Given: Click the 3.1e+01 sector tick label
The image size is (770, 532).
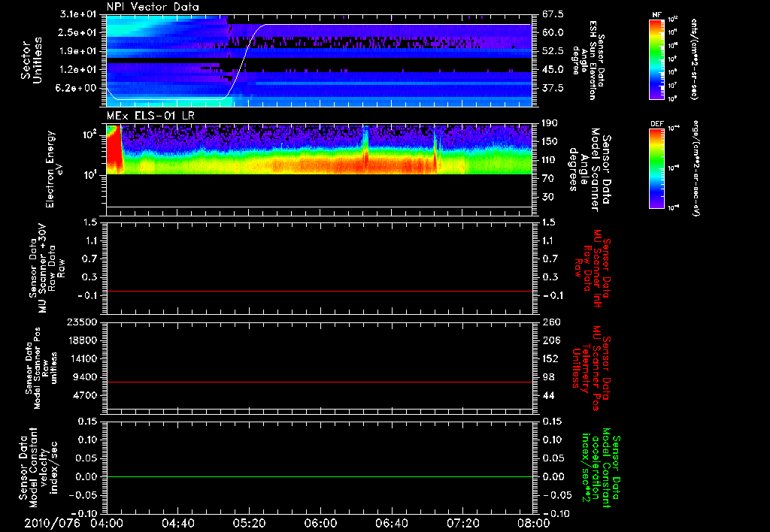Looking at the screenshot, I should click(x=80, y=14).
